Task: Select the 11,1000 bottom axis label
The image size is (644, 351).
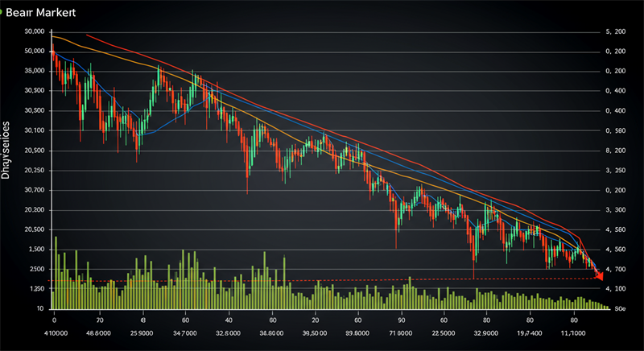Action: [x=572, y=332]
